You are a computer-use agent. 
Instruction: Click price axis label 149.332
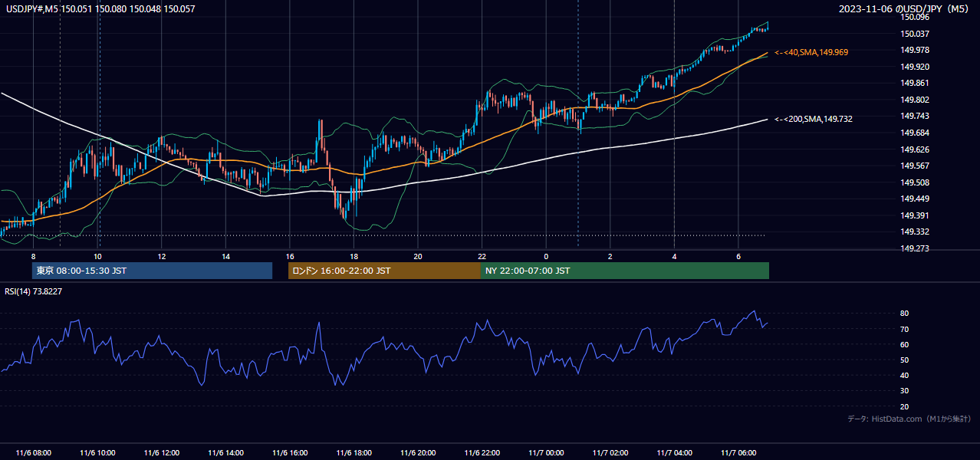(x=915, y=232)
